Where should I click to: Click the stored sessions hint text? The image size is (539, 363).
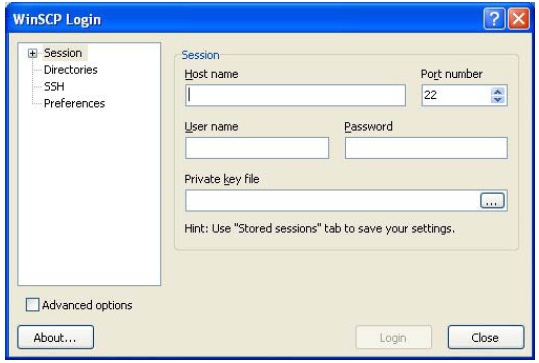tap(320, 229)
